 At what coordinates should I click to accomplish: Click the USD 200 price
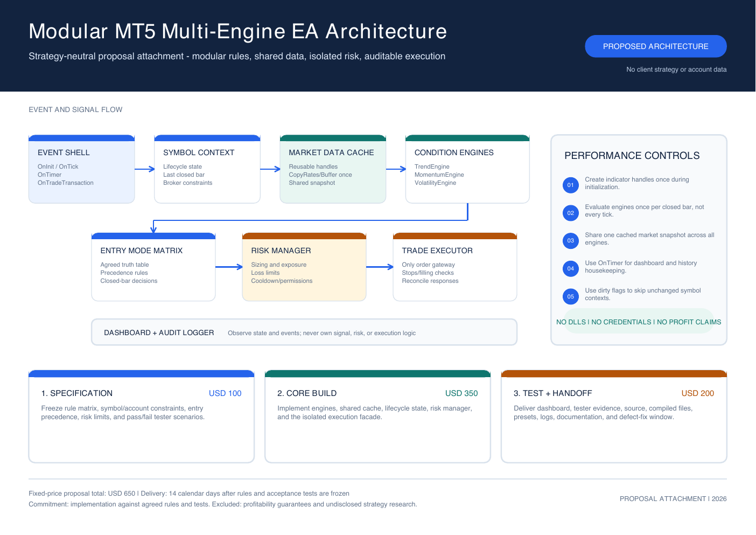(698, 393)
